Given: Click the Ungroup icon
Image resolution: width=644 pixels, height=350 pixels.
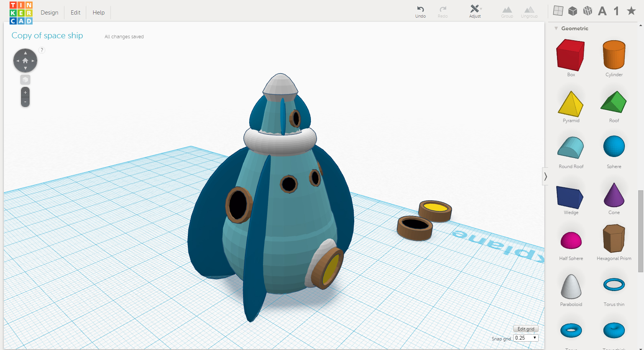Looking at the screenshot, I should tap(529, 11).
